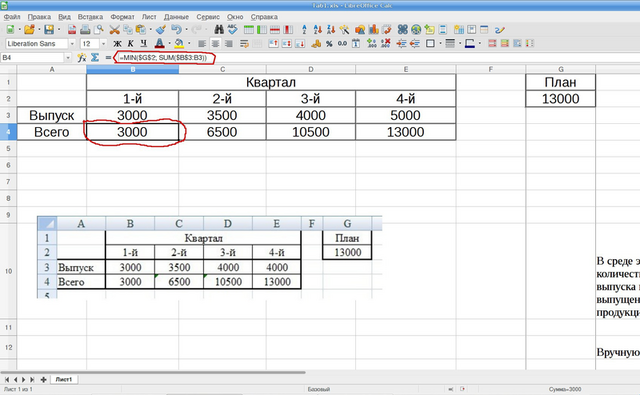Open Find & Replace binoculars icon
The image size is (640, 395).
pos(219,29)
